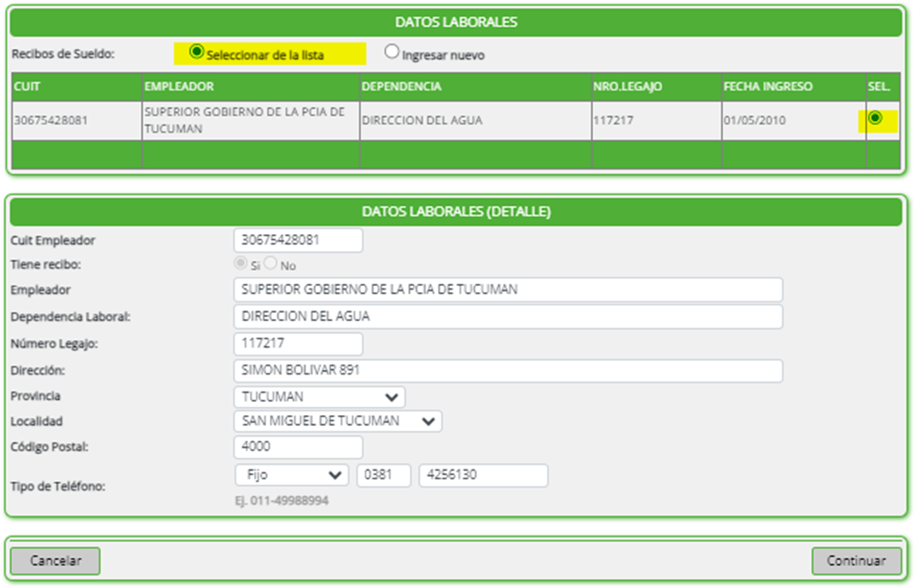
Task: Pick 'No' for Tiene recibo
Action: [271, 263]
